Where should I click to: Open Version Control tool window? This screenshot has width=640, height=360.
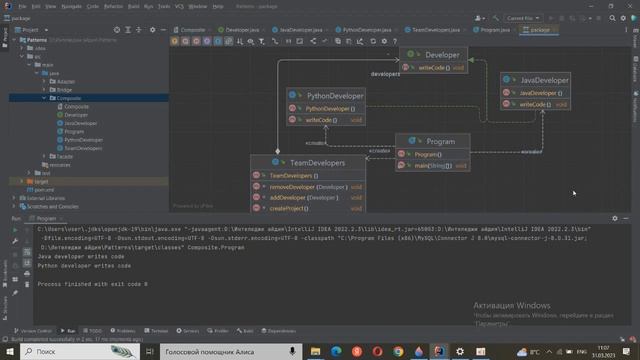[33, 331]
